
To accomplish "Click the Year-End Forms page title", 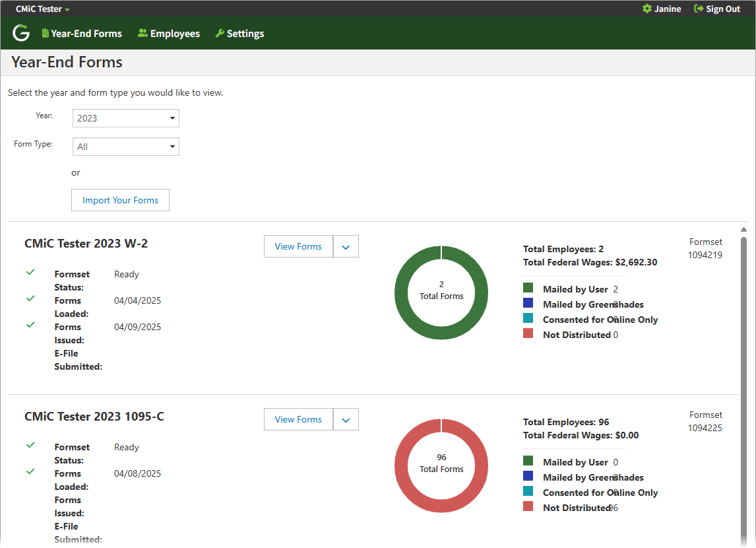I will [67, 62].
